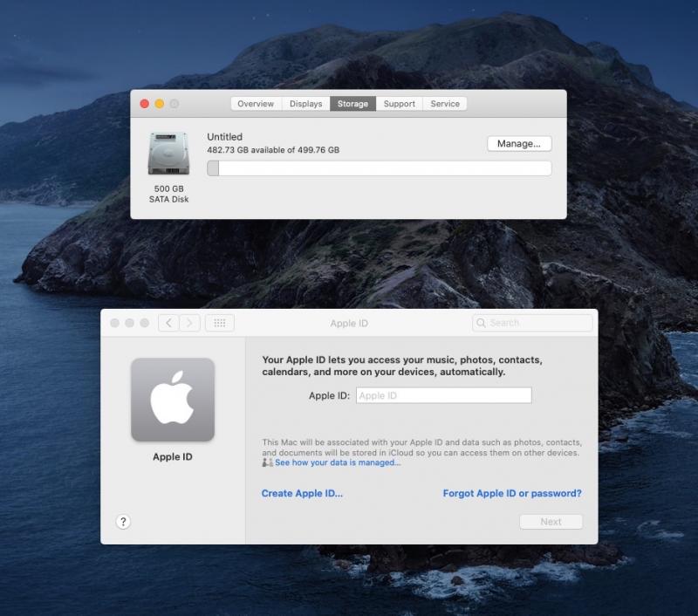Click the 500 GB SATA Disk label
This screenshot has width=698, height=616.
(168, 194)
